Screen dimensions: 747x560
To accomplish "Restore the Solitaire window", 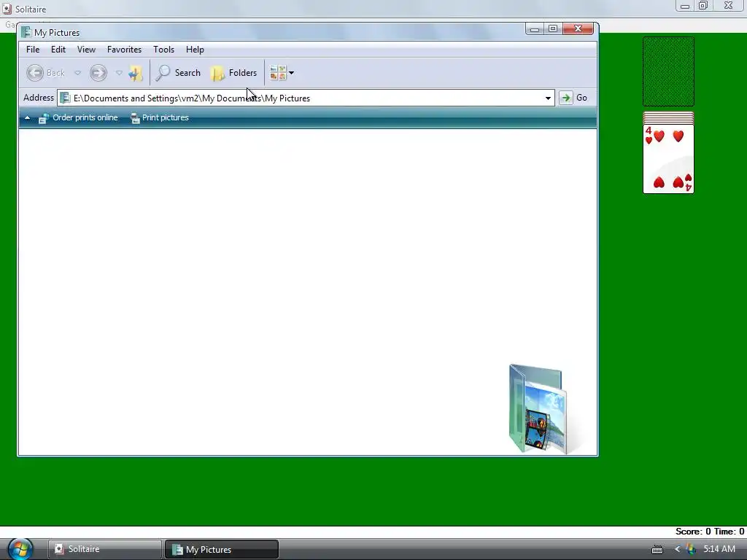I will tap(703, 6).
